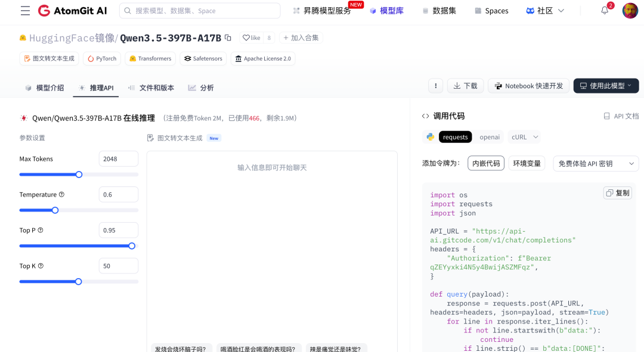This screenshot has width=644, height=352.
Task: Open the user avatar menu
Action: point(630,11)
